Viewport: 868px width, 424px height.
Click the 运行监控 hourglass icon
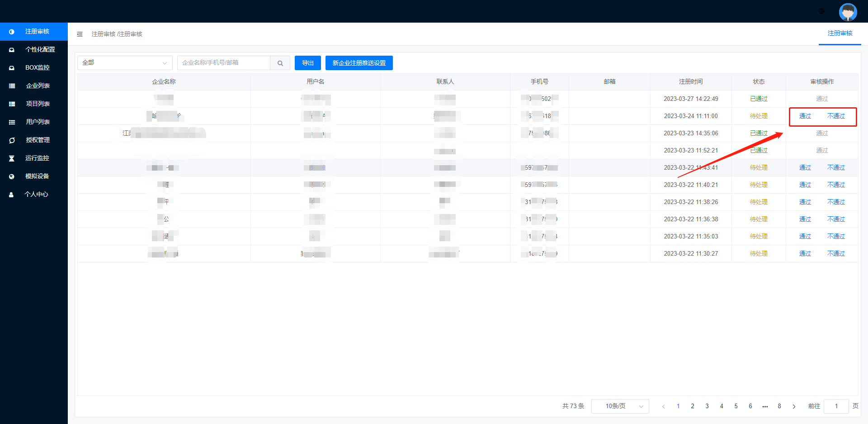coord(12,158)
